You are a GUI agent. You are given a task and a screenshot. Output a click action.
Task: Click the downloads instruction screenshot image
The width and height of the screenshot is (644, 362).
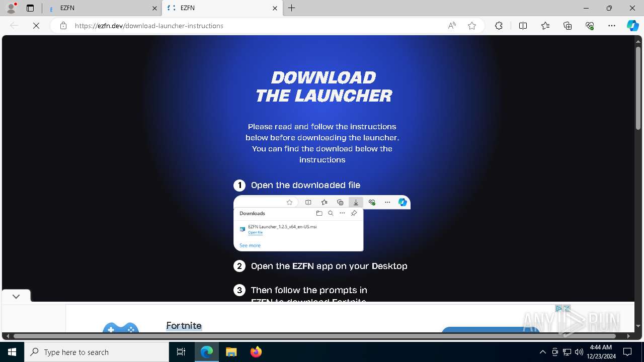[322, 223]
